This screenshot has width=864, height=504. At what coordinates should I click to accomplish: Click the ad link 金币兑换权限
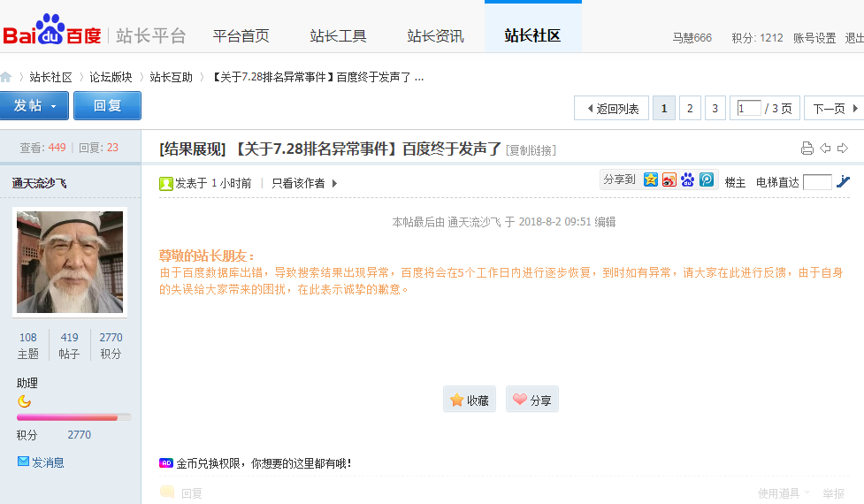coord(264,464)
